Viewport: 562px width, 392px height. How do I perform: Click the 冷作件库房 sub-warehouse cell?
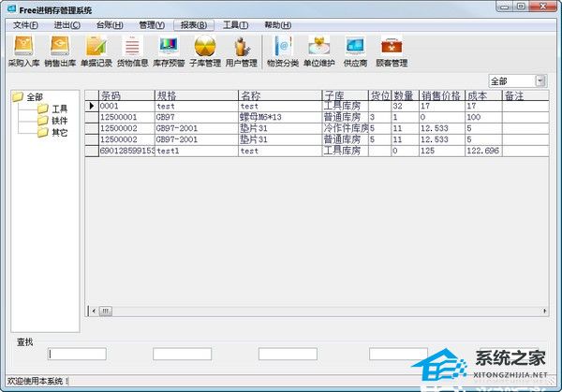tap(346, 128)
